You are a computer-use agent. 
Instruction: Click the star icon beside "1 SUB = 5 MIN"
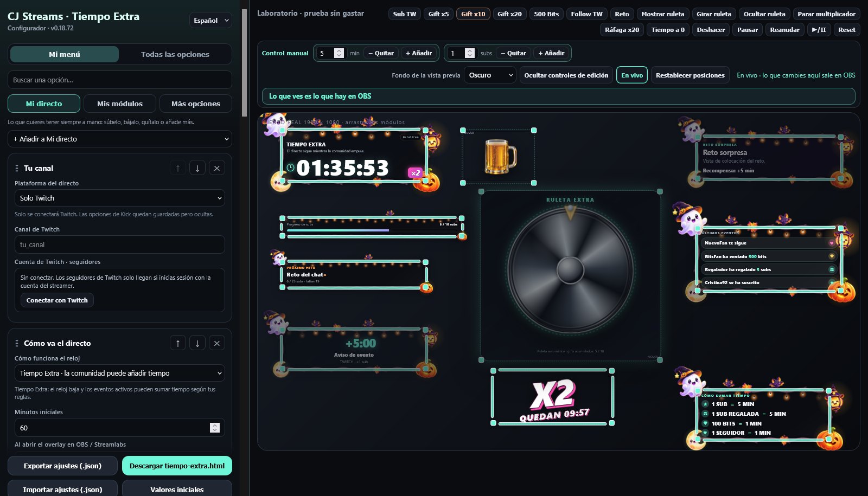(705, 404)
